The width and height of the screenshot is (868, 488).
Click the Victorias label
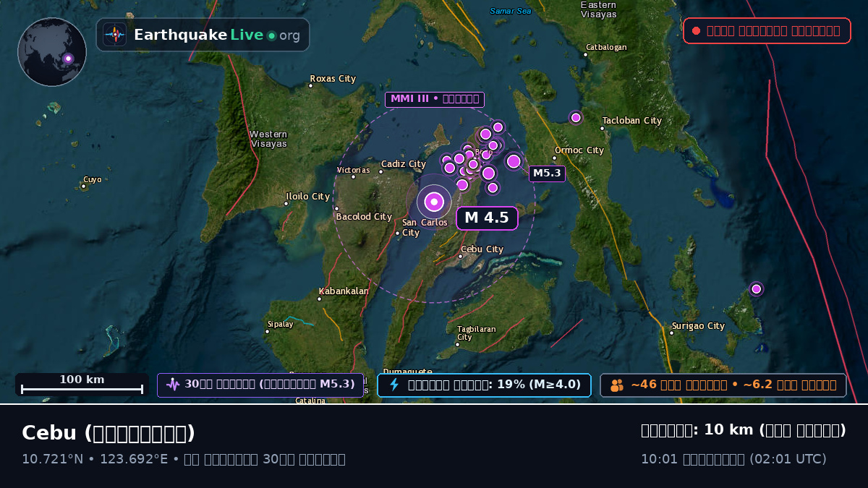pos(353,171)
